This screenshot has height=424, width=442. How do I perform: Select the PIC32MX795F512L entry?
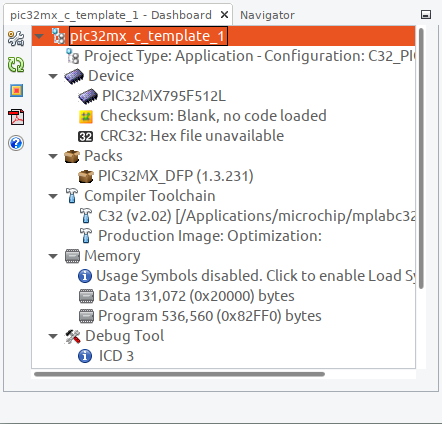point(164,96)
